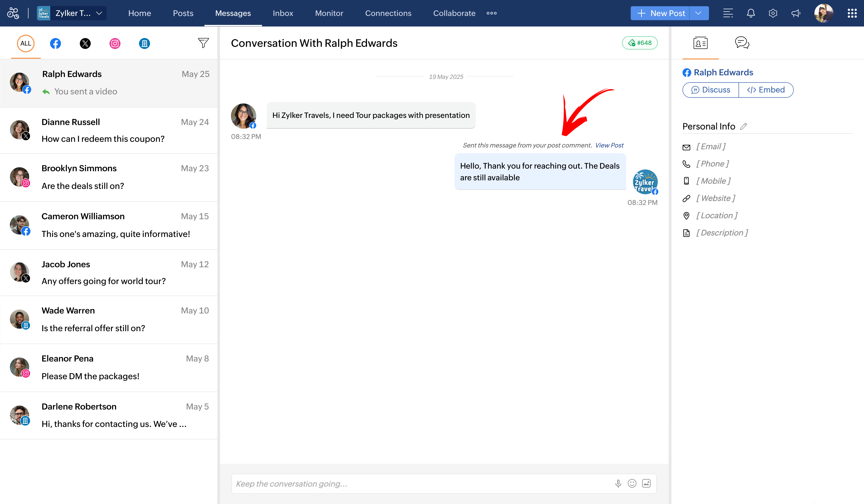Follow the View Post link
864x504 pixels.
tap(609, 145)
